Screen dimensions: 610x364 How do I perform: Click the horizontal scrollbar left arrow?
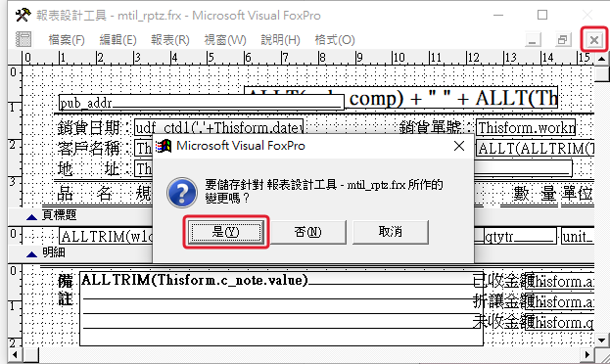pyautogui.click(x=15, y=354)
